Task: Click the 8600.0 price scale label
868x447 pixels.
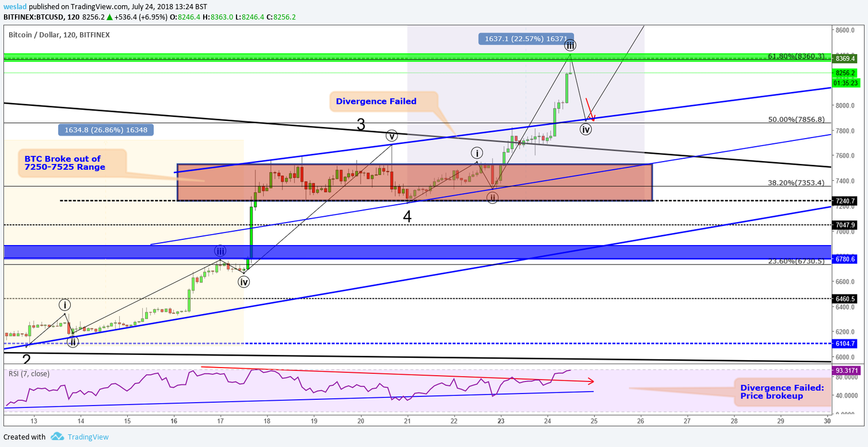Action: (845, 30)
